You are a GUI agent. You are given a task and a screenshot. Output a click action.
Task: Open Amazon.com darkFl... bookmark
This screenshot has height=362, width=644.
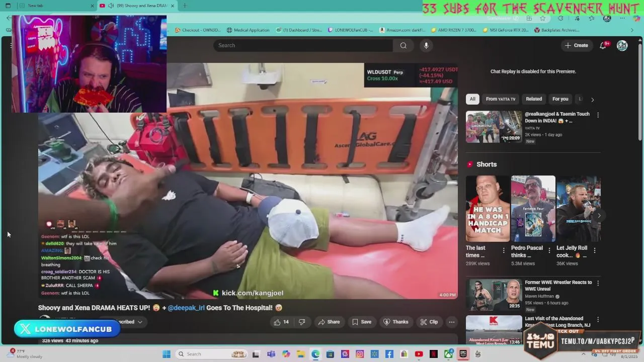coord(402,30)
